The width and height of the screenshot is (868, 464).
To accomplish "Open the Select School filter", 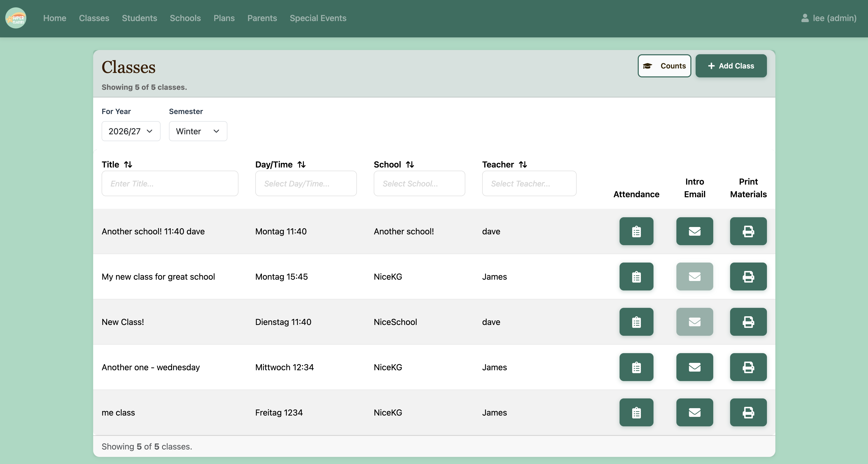I will tap(419, 184).
